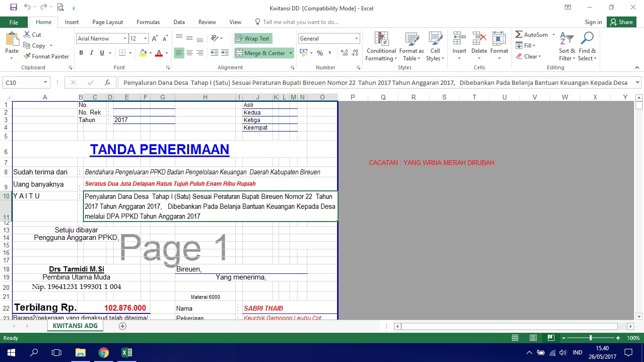Click the Sign in link

coord(593,22)
